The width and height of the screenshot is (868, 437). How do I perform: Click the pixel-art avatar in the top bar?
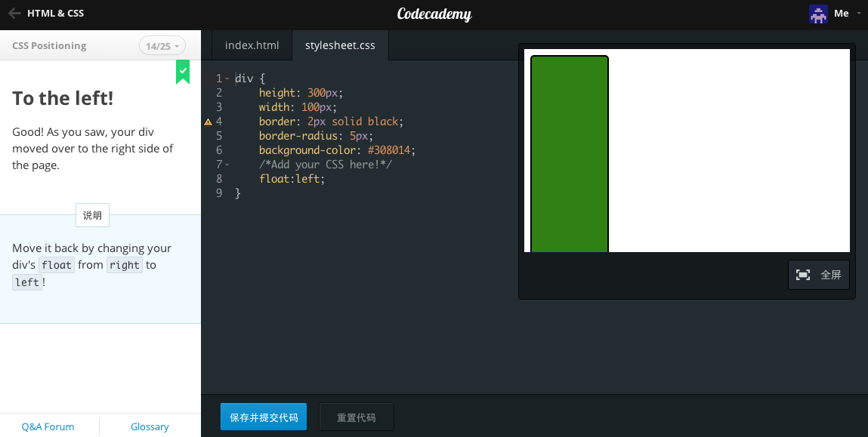click(818, 14)
